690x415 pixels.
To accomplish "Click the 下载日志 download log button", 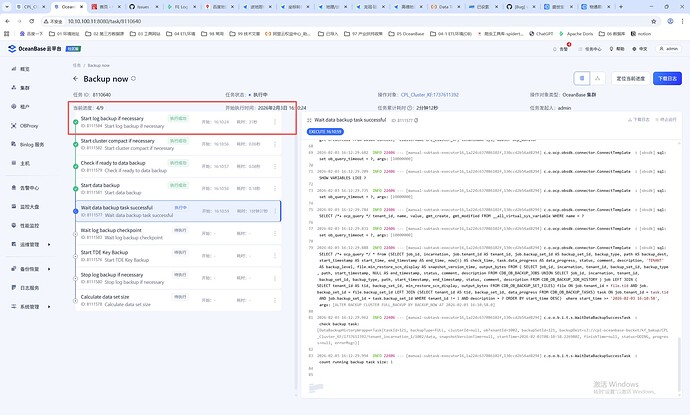I will pos(664,77).
